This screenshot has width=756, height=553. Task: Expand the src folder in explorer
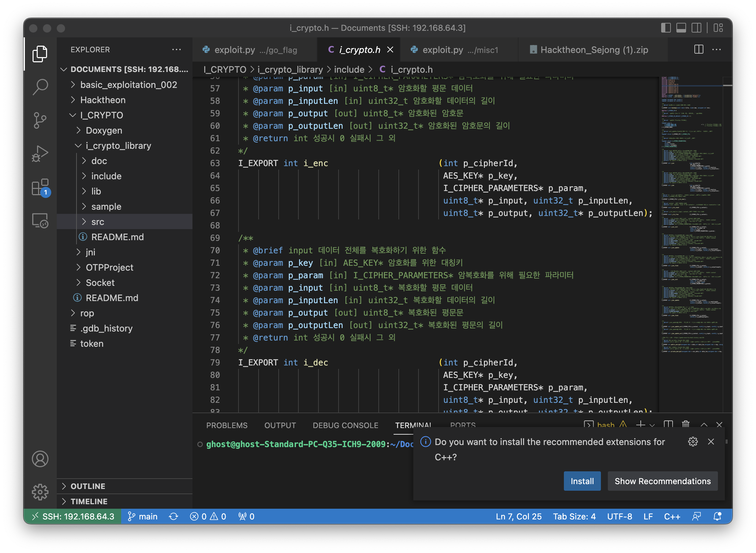[x=98, y=222]
